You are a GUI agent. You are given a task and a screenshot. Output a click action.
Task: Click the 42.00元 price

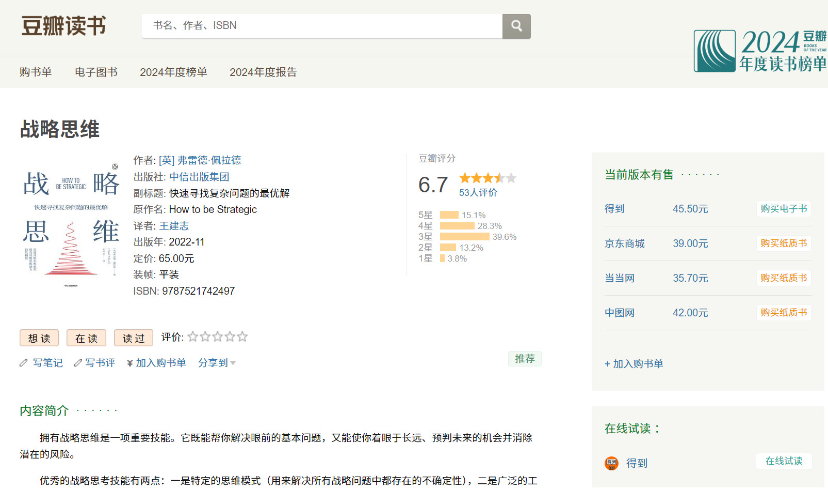pyautogui.click(x=690, y=313)
